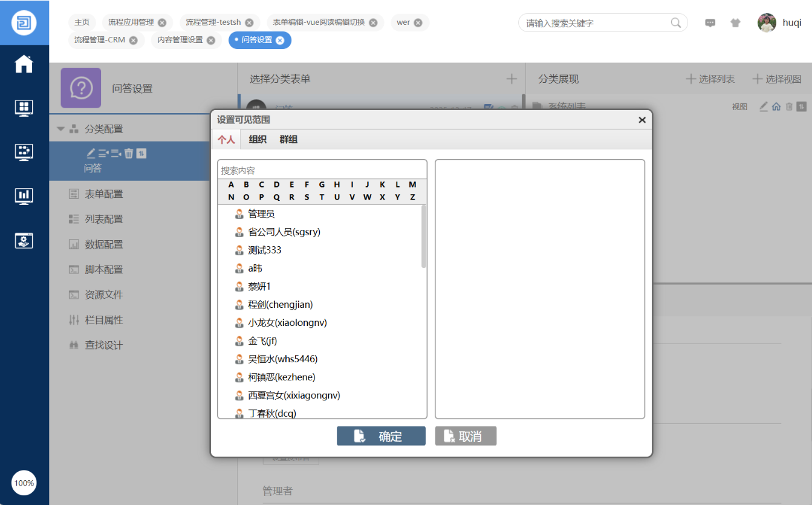Click the home icon in left sidebar
Screen dimensions: 812x505
[x=24, y=64]
